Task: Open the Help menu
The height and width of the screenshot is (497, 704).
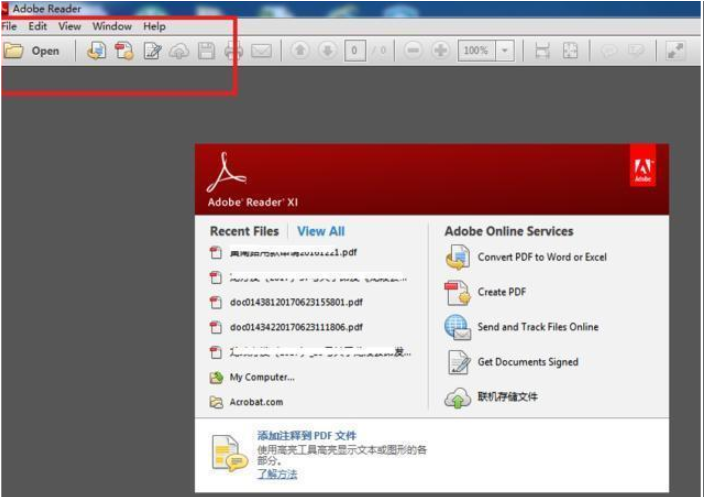Action: coord(154,26)
